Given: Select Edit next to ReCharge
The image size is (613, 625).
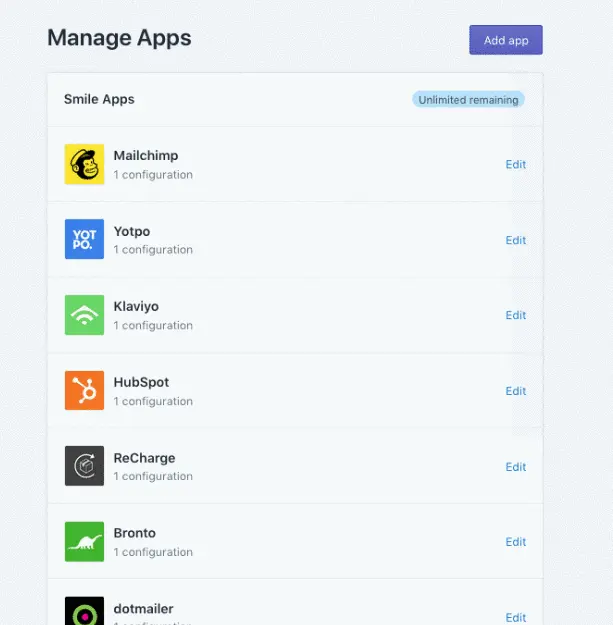Looking at the screenshot, I should 515,467.
